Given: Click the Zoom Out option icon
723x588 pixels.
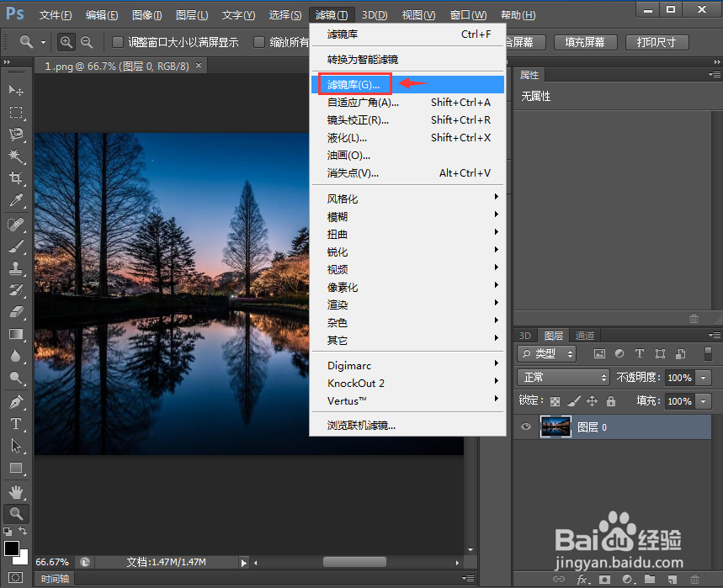Looking at the screenshot, I should (87, 42).
